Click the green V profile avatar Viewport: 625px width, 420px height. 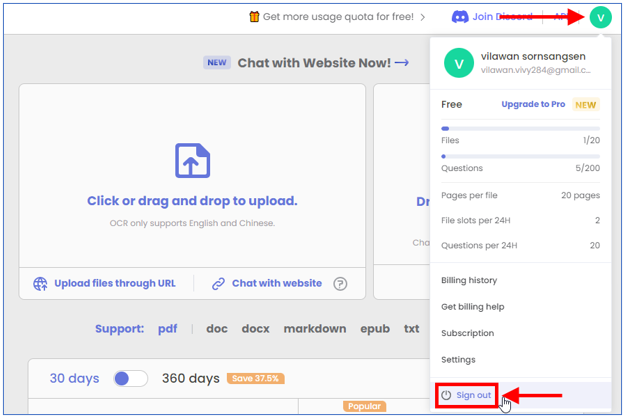coord(600,17)
